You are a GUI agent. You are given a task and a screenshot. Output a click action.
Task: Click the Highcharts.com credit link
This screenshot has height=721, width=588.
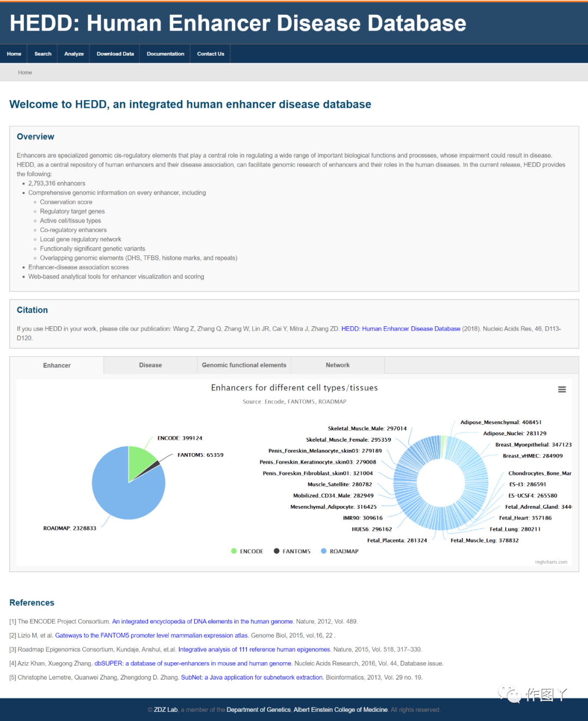pos(551,562)
